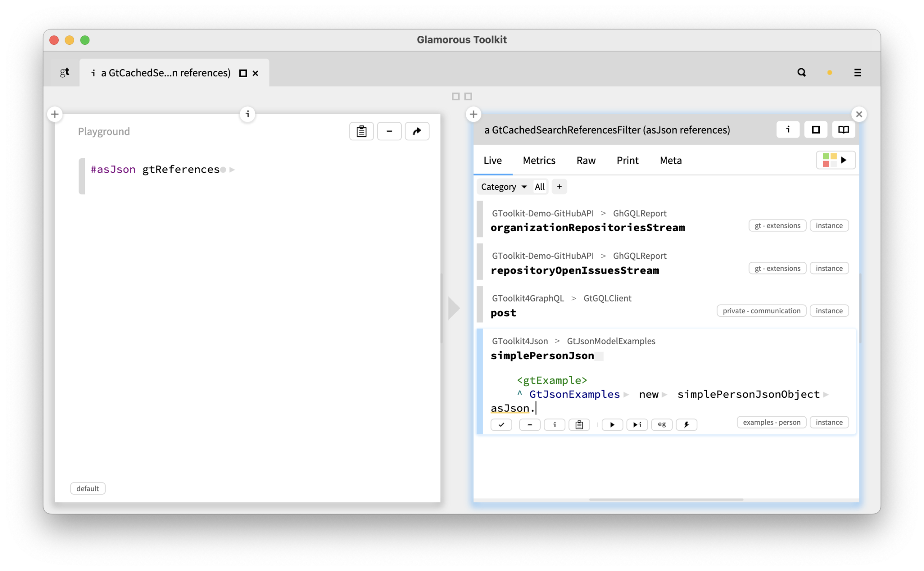924x571 pixels.
Task: Open GtGQLClient class link
Action: click(x=607, y=298)
